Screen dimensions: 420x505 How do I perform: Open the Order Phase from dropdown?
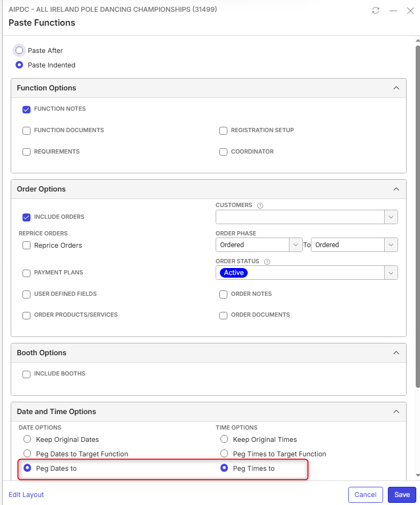tap(296, 245)
